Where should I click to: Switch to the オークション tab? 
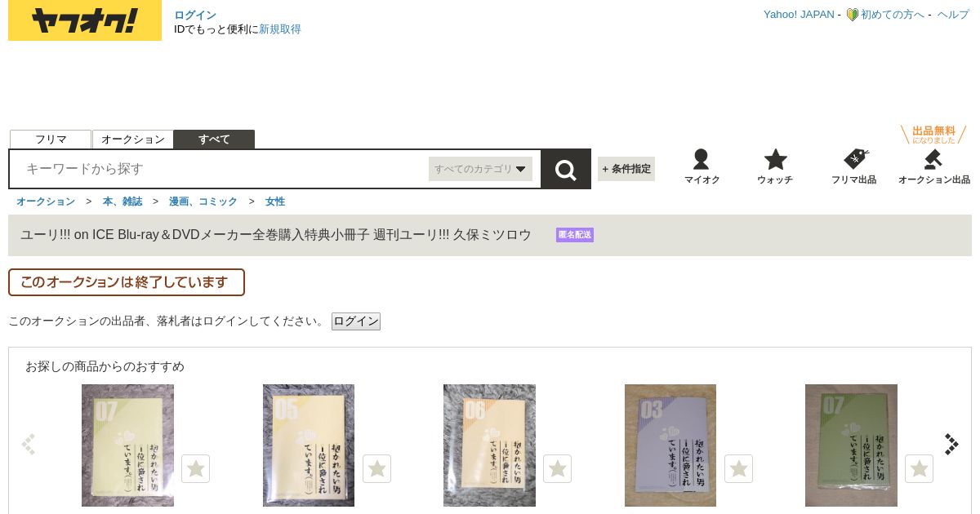tap(133, 140)
